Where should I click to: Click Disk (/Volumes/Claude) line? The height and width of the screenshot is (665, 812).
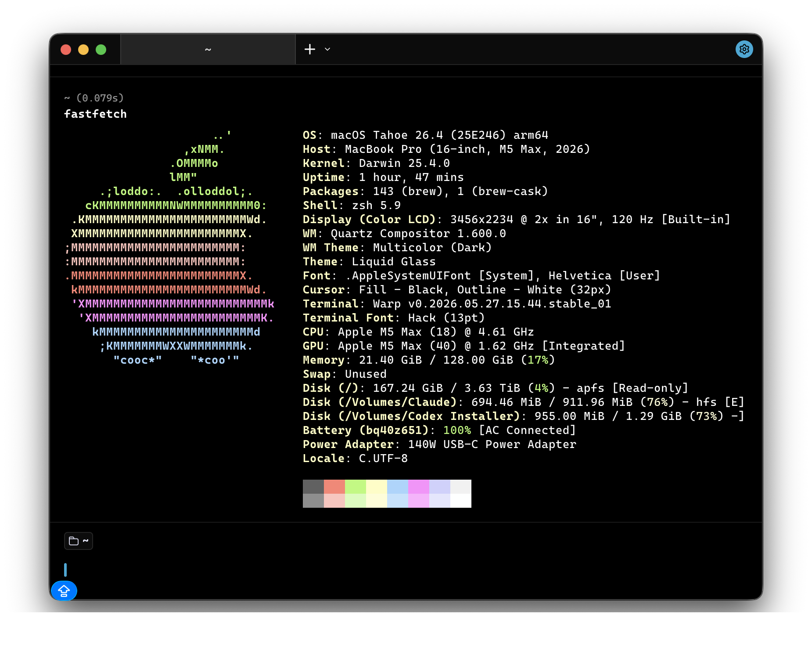pos(524,402)
